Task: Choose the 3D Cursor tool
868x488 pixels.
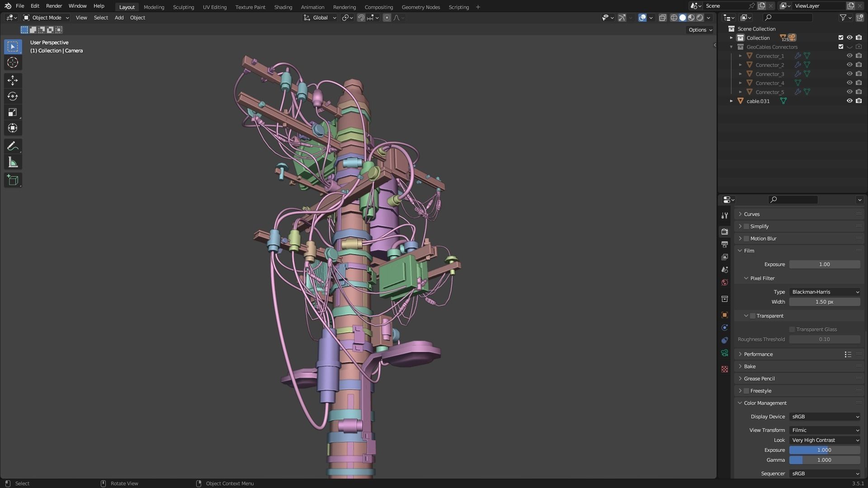Action: 13,62
